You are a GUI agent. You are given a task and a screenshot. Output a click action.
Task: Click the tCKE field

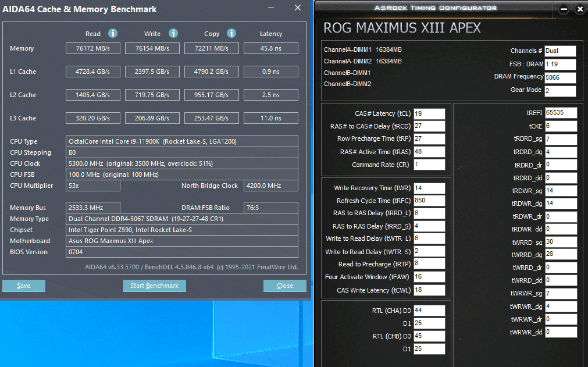(x=561, y=126)
